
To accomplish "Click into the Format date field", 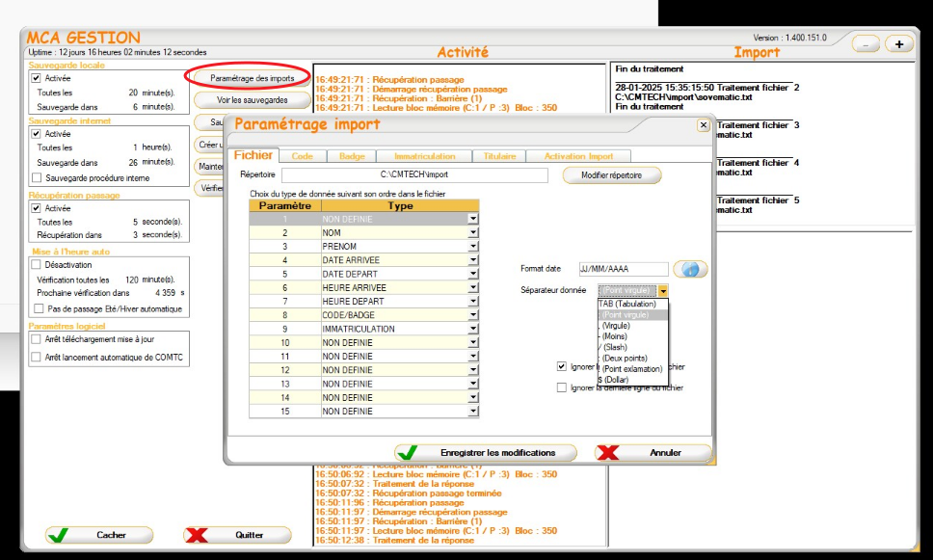I will [x=622, y=269].
